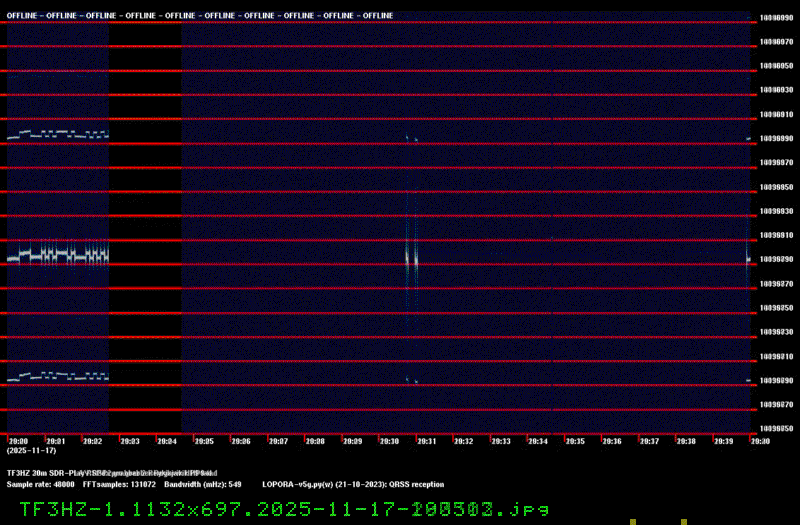
Task: Click the 20:05 time axis label
Action: [x=205, y=441]
